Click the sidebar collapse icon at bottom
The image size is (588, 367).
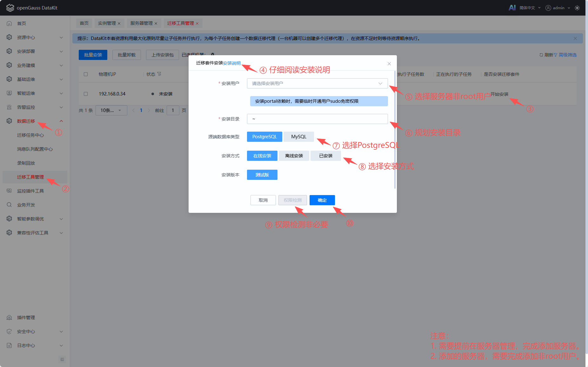[x=62, y=359]
